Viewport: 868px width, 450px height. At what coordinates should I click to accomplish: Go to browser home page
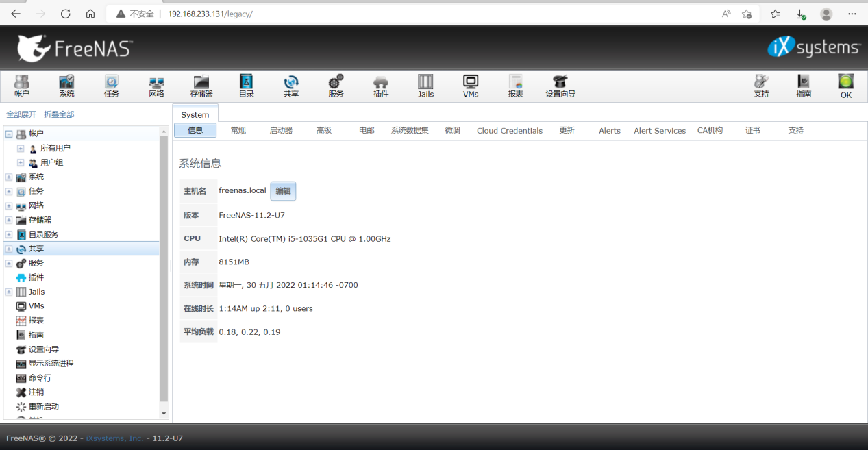[90, 14]
